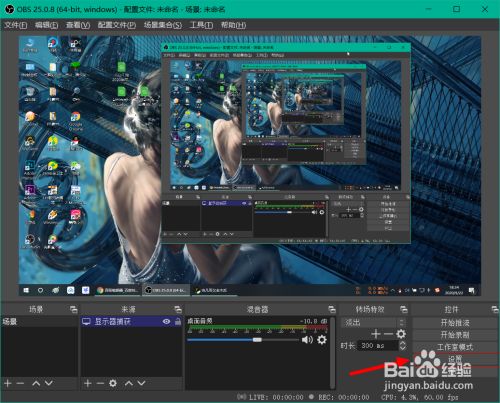
Task: Move the source up with arrow icon
Action: (x=129, y=383)
